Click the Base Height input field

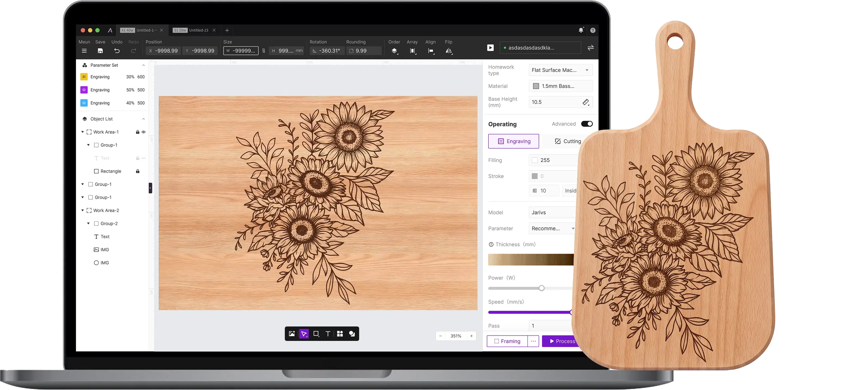560,102
